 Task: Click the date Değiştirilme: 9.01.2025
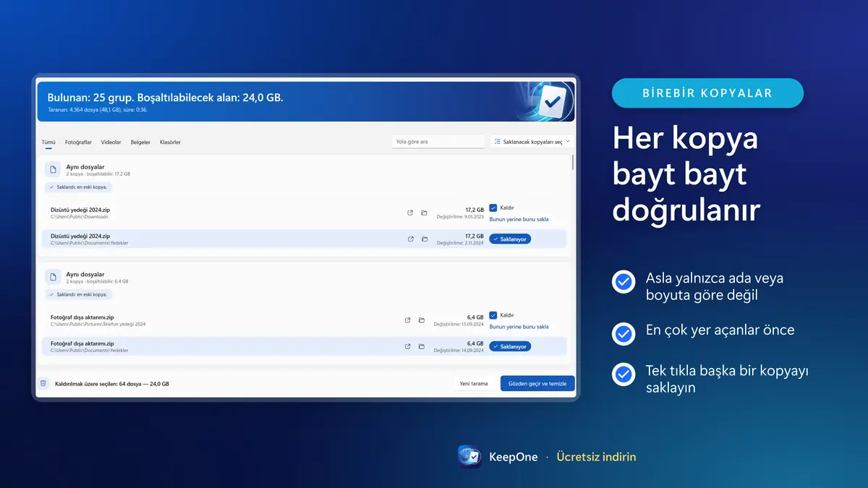[x=459, y=217]
